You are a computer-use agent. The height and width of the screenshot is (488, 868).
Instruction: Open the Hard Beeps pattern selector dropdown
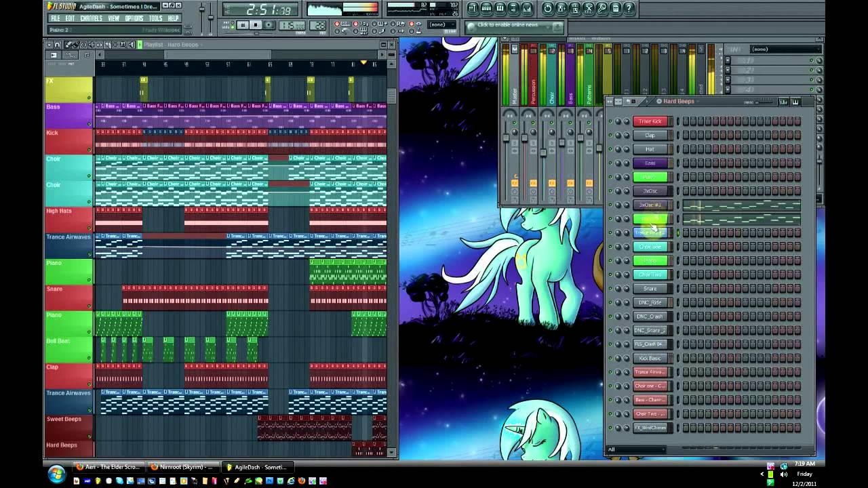click(x=678, y=102)
